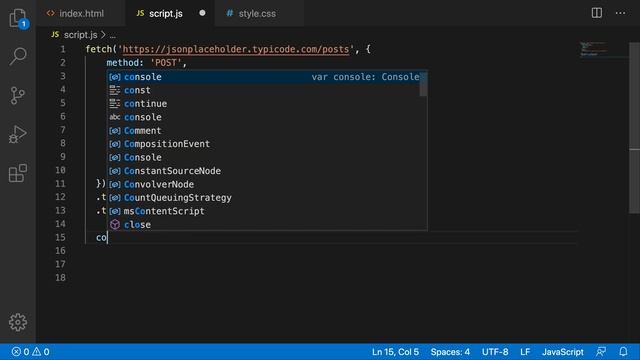Open the More Actions ellipsis menu
The height and width of the screenshot is (360, 640).
coord(620,13)
